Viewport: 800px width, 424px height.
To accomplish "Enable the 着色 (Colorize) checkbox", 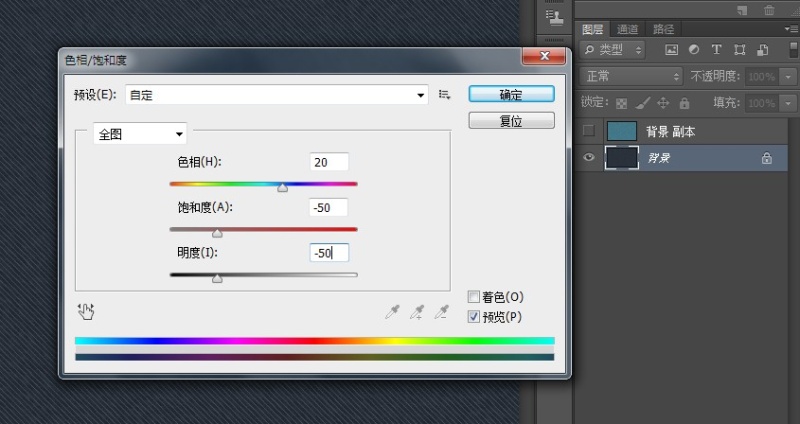I will pos(474,297).
